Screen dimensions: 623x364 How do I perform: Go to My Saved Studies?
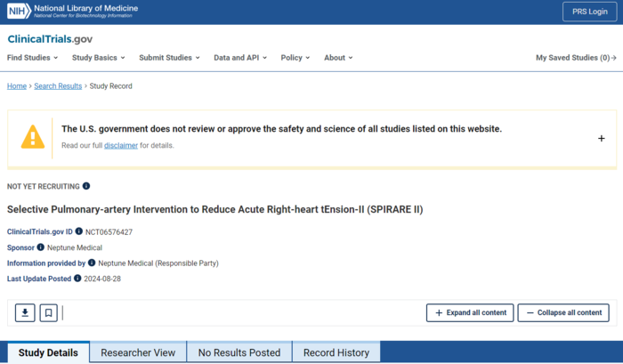click(576, 58)
